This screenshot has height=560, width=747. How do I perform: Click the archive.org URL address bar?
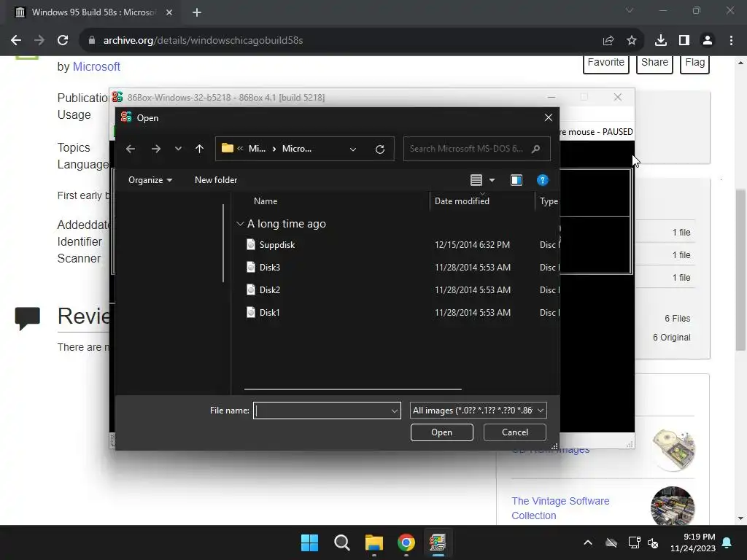point(203,41)
